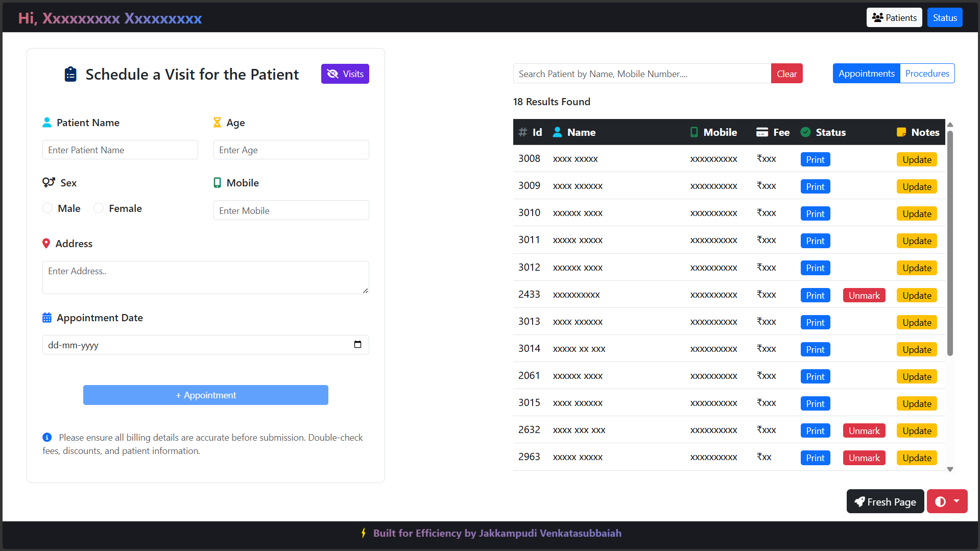
Task: Select the Female radio button
Action: 99,208
